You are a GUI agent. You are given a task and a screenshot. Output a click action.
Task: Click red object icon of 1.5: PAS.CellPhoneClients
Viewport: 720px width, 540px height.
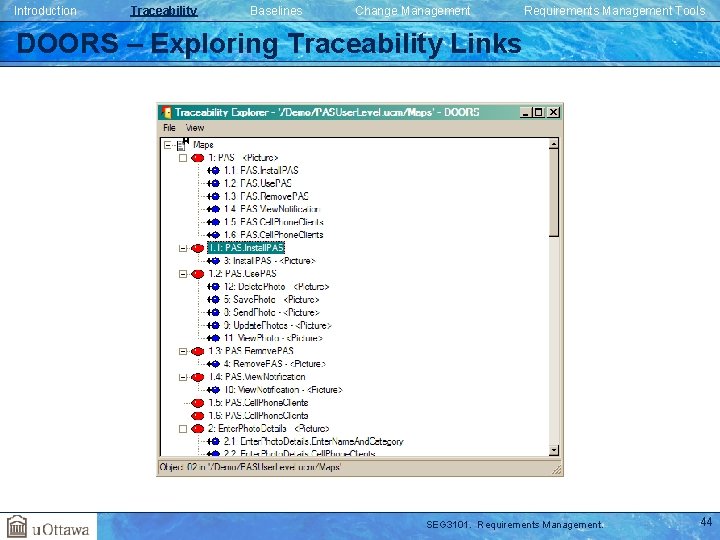(197, 403)
